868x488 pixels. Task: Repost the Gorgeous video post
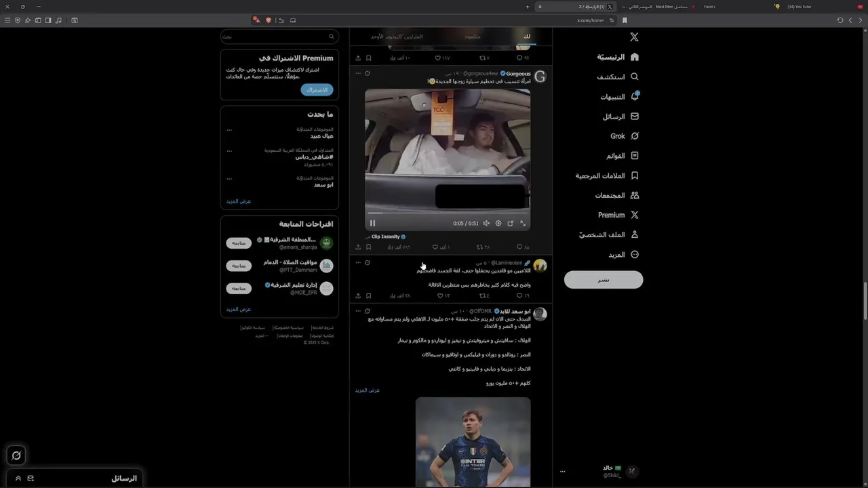(484, 247)
